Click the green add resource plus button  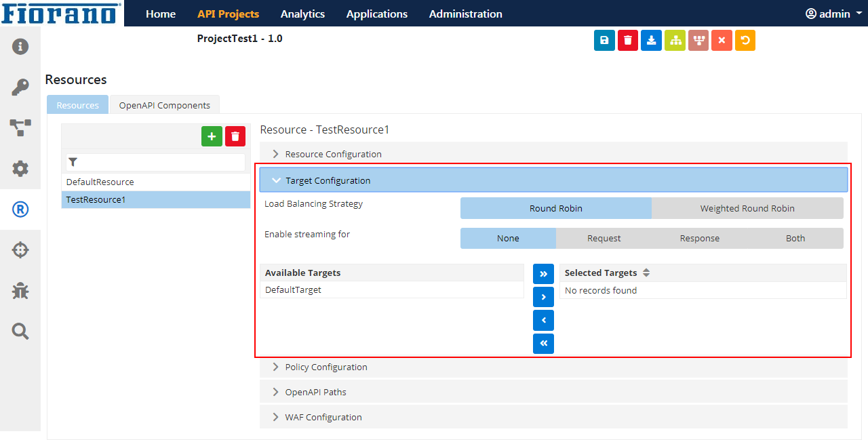[212, 136]
